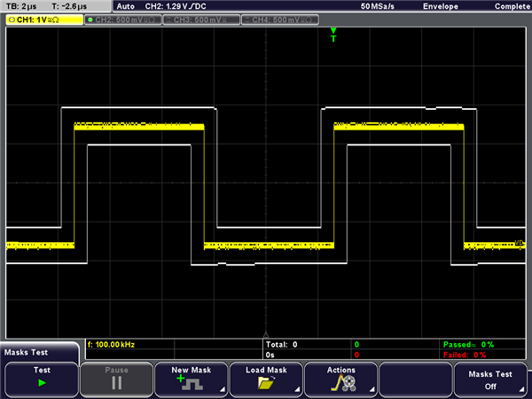Toggle Masks Test Off button
This screenshot has width=532, height=399.
490,379
